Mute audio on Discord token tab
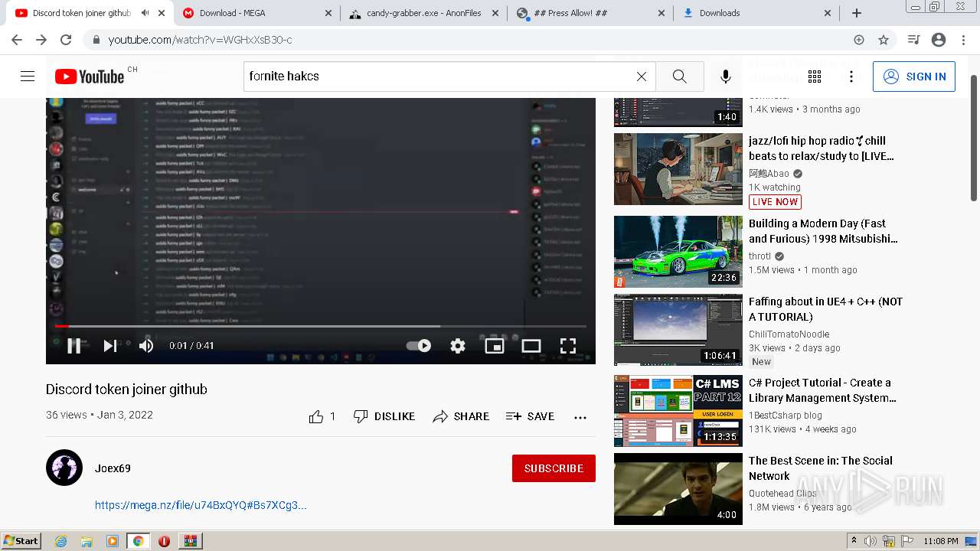Screen dimensions: 980x551 click(x=145, y=13)
